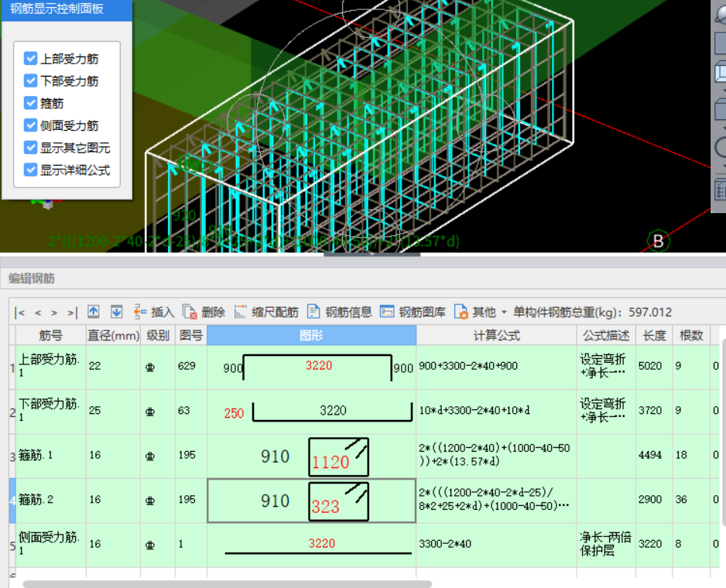Screen dimensions: 726x588
Task: Click count 36 cell
Action: tap(691, 500)
